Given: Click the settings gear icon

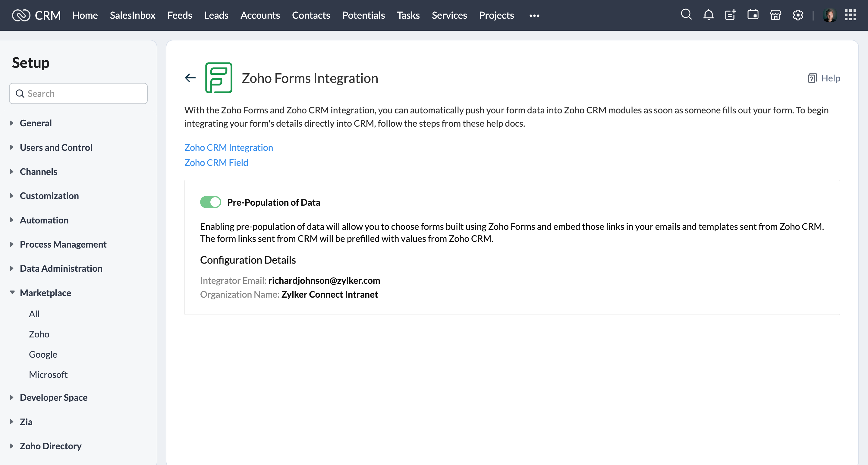Looking at the screenshot, I should (x=797, y=15).
